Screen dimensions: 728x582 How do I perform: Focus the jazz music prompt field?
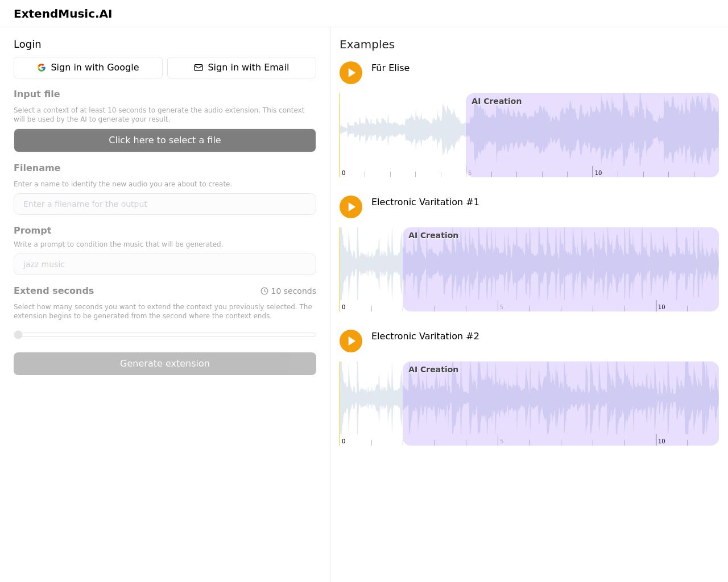point(165,264)
